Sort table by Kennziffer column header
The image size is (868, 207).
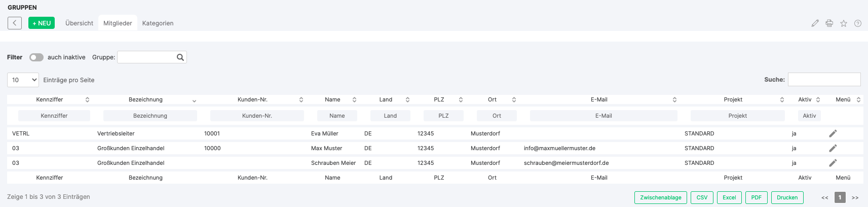50,99
